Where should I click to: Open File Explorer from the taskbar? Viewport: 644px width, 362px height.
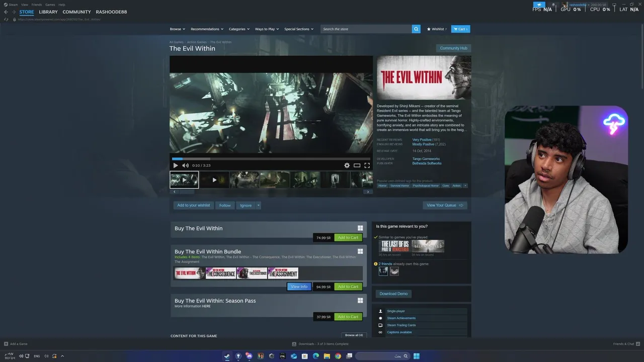tap(327, 356)
